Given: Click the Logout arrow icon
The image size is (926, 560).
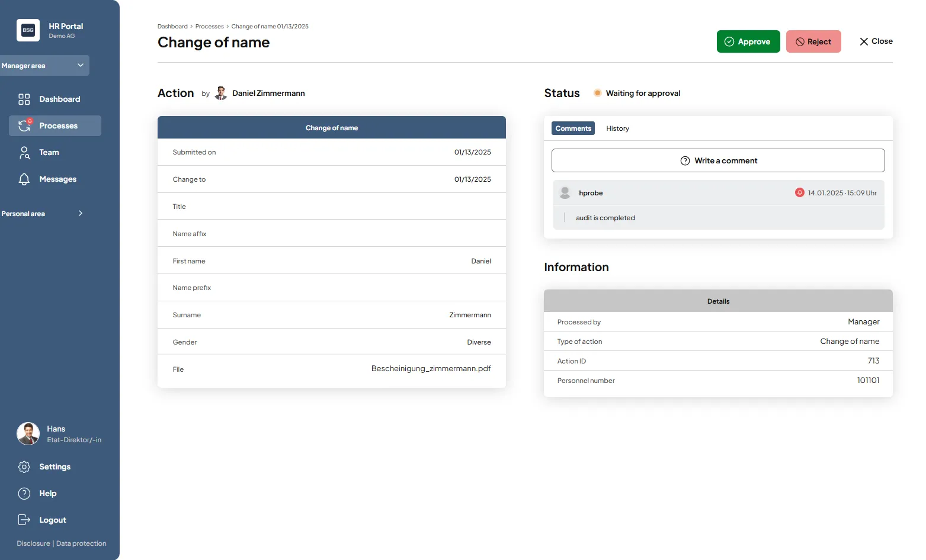Looking at the screenshot, I should [24, 520].
